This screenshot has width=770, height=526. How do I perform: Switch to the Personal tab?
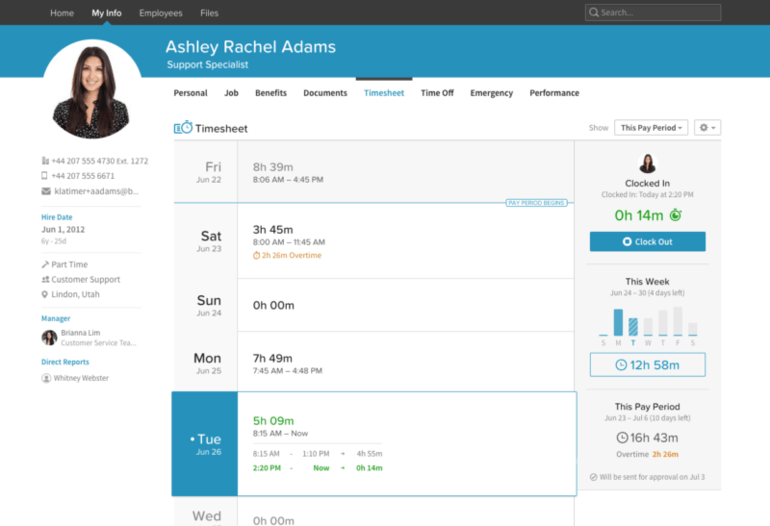(191, 93)
